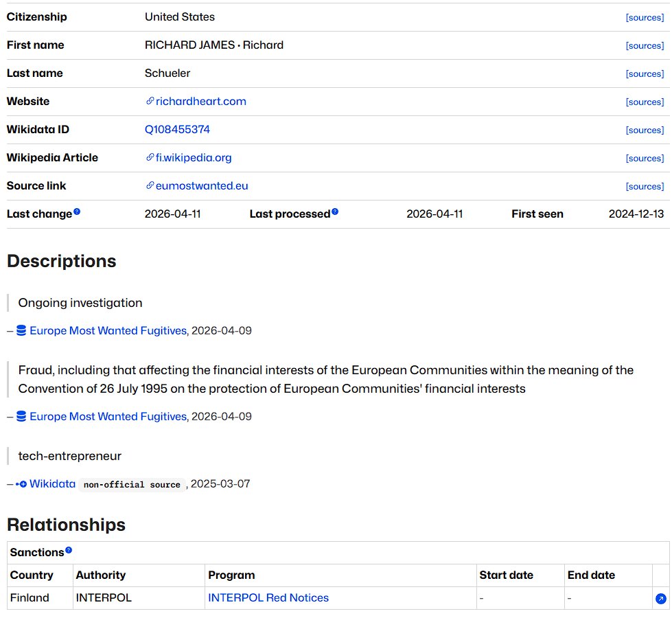Open Europe Most Wanted Fugitives under Fraud description
This screenshot has height=618, width=672.
pyautogui.click(x=108, y=416)
